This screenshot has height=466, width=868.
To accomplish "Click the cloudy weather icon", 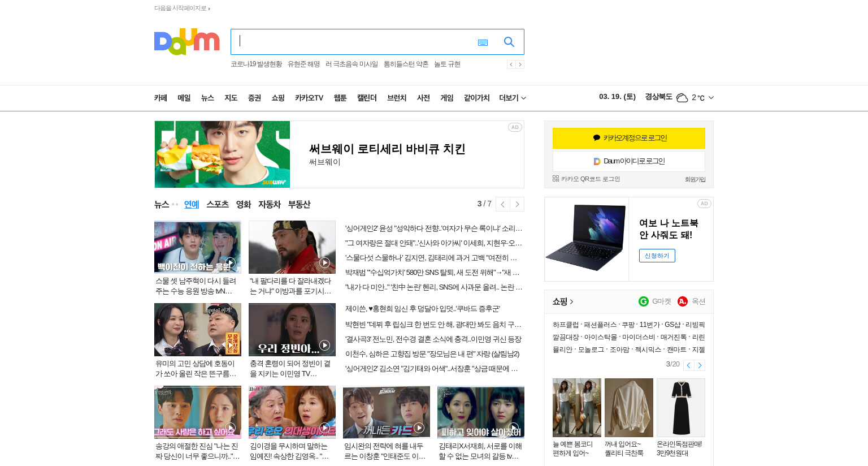I will pos(682,98).
